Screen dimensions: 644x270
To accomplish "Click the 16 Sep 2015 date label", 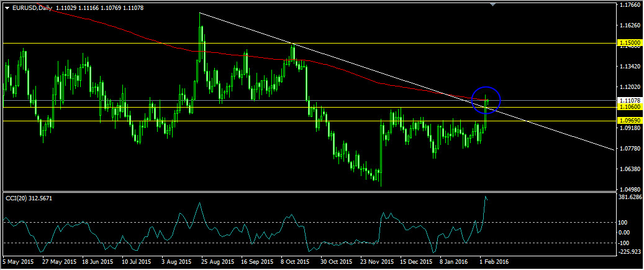I will pyautogui.click(x=258, y=261).
